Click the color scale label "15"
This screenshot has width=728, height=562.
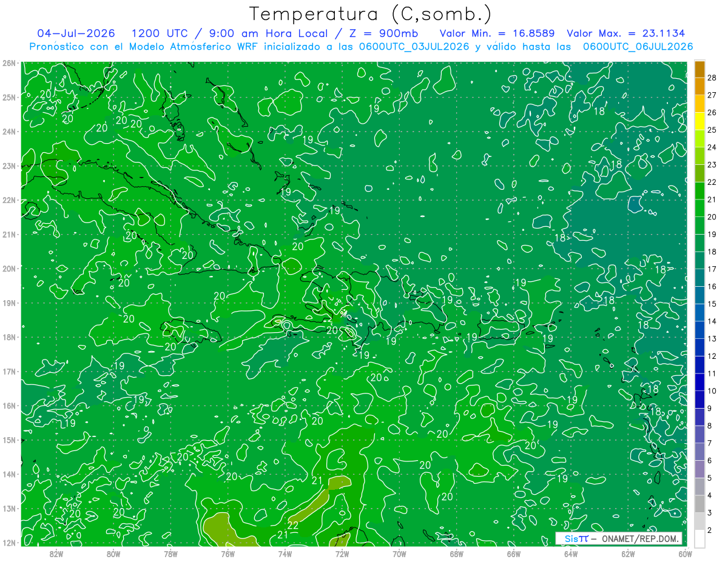[x=712, y=304]
